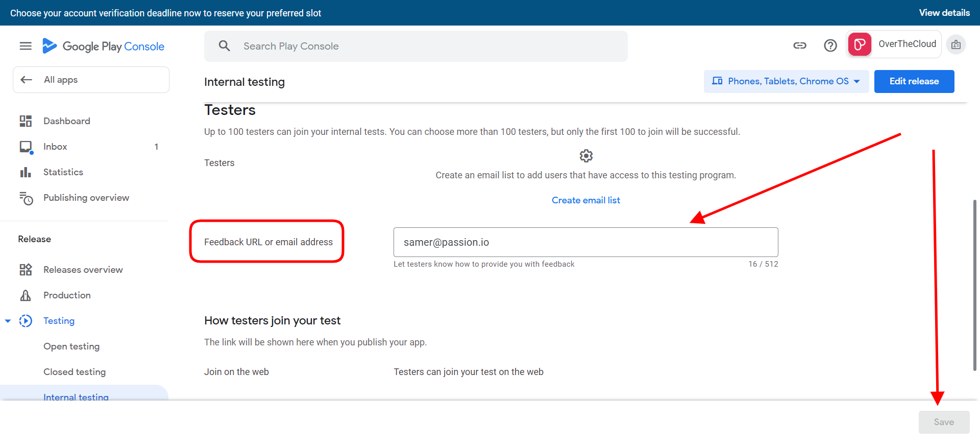
Task: Select Closed testing in the sidebar
Action: point(75,372)
